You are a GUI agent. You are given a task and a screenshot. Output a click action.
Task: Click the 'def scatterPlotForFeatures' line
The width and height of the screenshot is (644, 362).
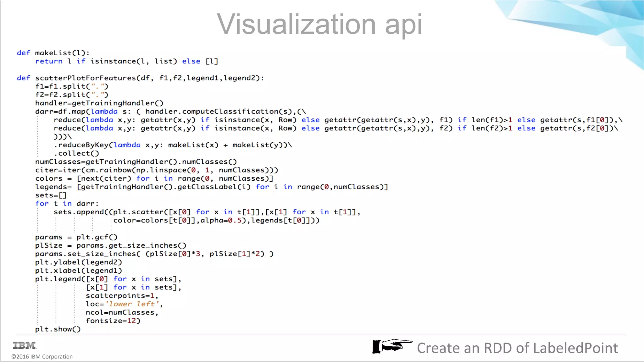pos(140,78)
